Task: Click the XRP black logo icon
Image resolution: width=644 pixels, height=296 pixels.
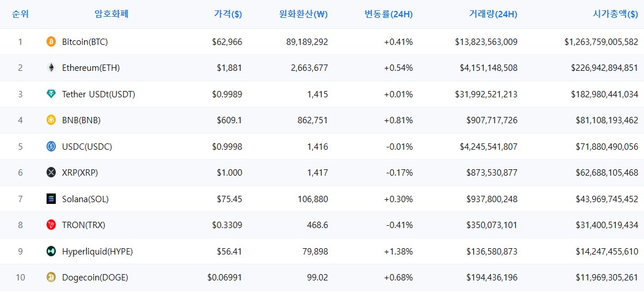Action: pyautogui.click(x=51, y=173)
